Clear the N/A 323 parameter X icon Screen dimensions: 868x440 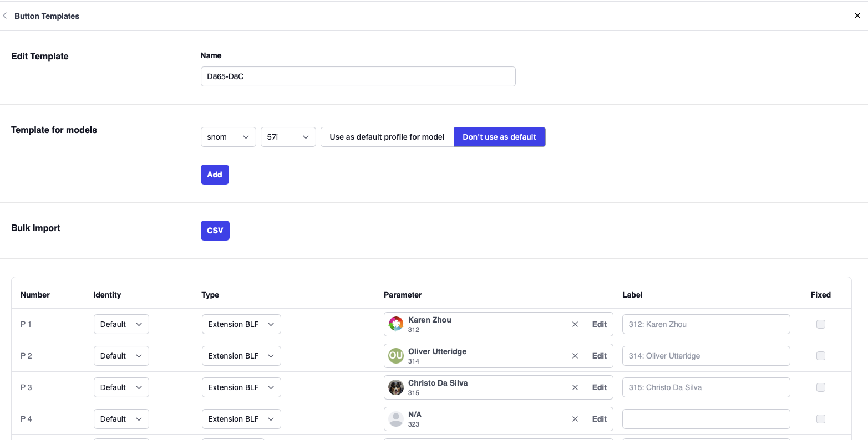pyautogui.click(x=575, y=419)
